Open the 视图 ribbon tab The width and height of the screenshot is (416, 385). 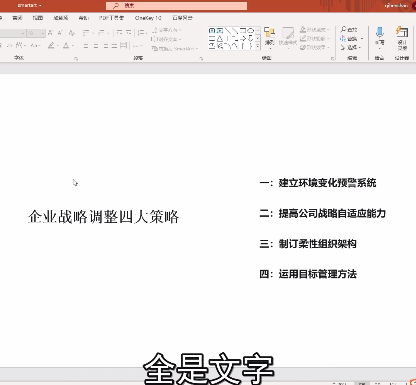click(38, 18)
